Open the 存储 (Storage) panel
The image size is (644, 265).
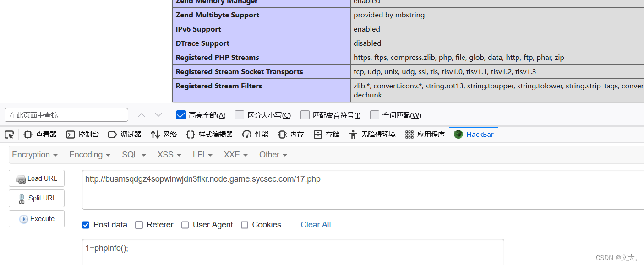326,134
